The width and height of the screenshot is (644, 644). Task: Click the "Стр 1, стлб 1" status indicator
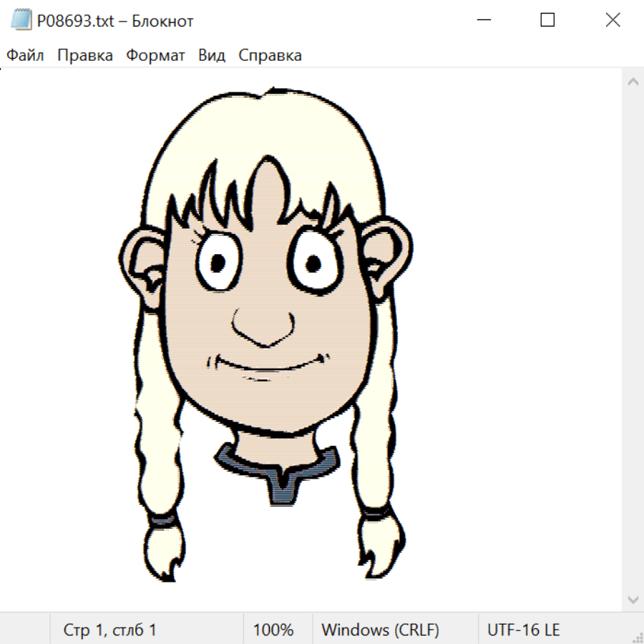[109, 630]
